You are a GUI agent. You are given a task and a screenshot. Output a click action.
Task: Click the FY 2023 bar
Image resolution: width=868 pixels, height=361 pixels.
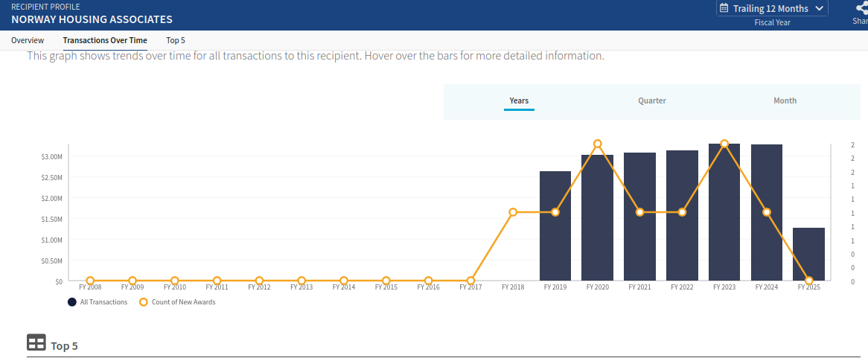tap(724, 212)
